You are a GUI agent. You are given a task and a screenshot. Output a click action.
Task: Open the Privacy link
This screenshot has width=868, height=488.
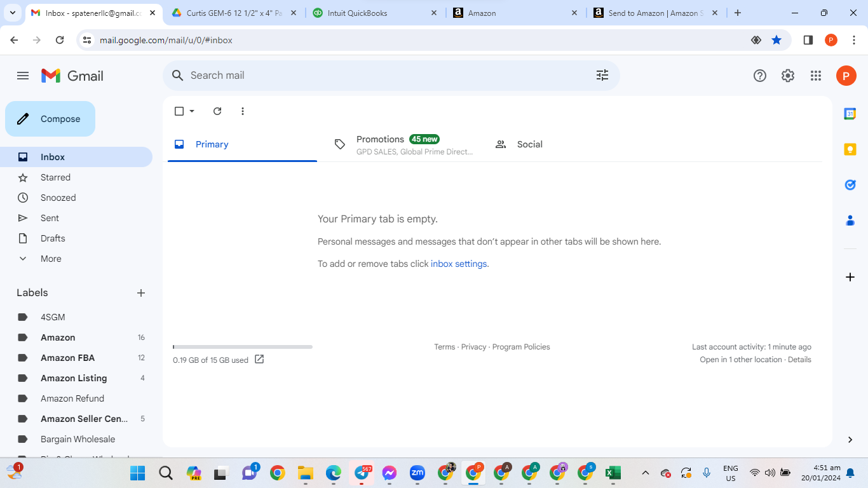click(x=473, y=347)
